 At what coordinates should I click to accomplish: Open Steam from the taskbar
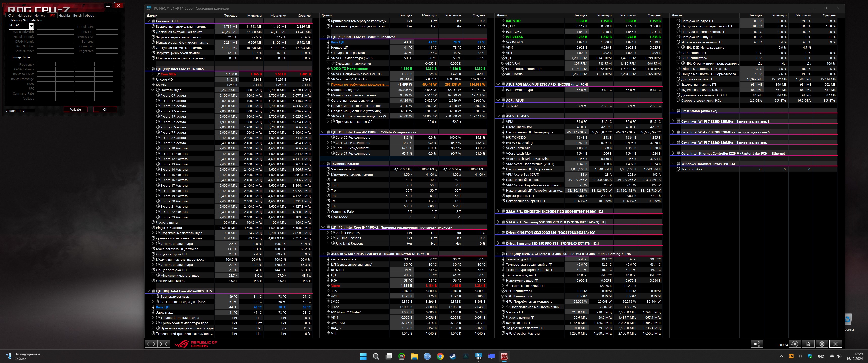pos(453,356)
